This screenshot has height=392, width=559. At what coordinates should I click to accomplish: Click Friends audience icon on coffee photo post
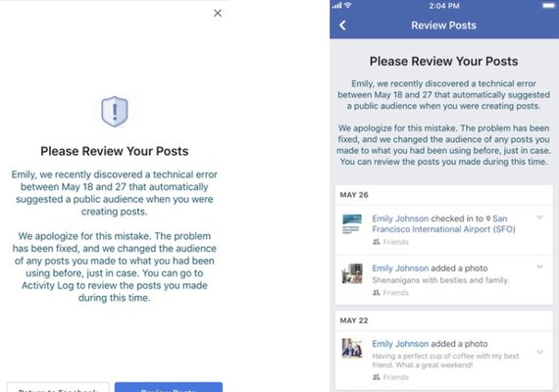(377, 377)
